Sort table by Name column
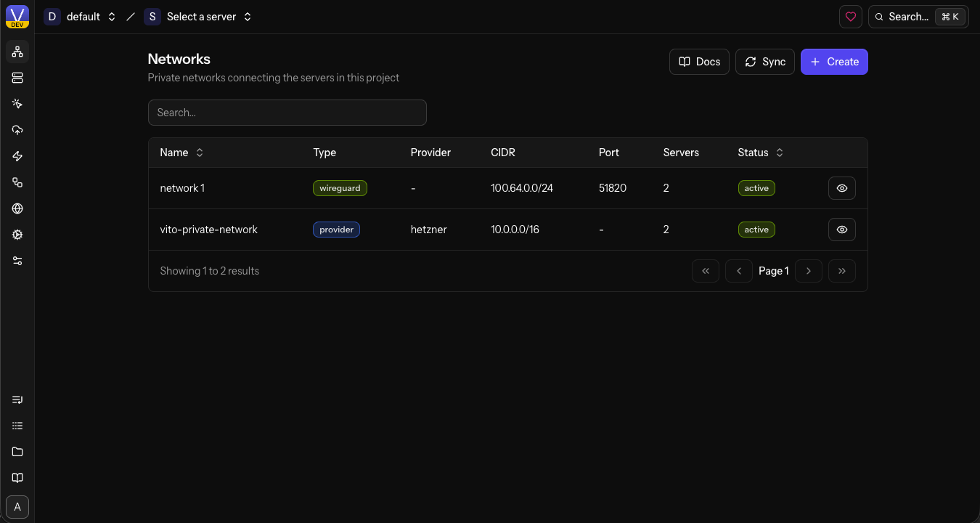The image size is (980, 523). click(181, 153)
